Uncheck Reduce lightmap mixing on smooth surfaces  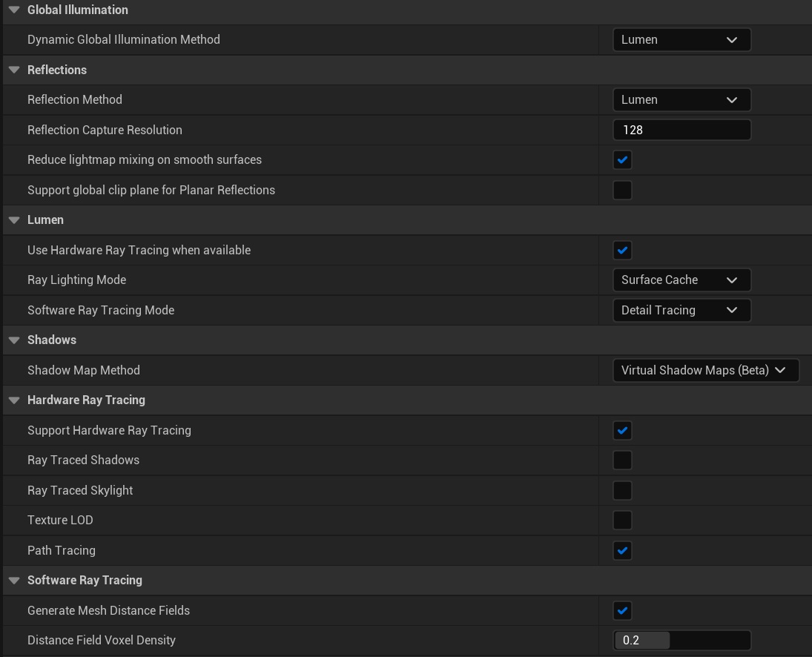[x=622, y=160]
